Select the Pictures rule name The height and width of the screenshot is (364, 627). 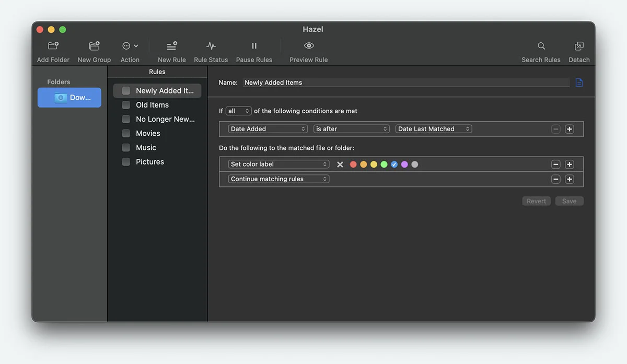(150, 162)
